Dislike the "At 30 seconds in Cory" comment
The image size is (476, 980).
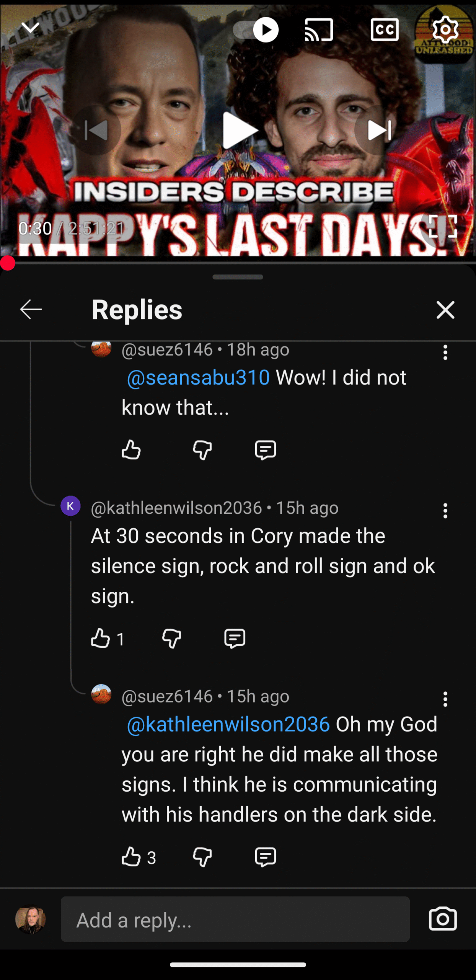pyautogui.click(x=171, y=638)
